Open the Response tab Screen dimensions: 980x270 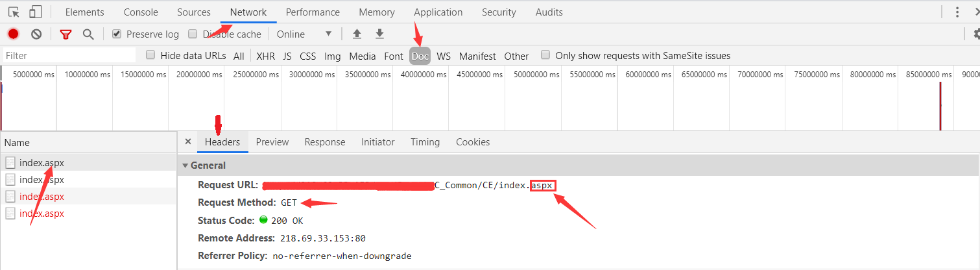pos(324,142)
